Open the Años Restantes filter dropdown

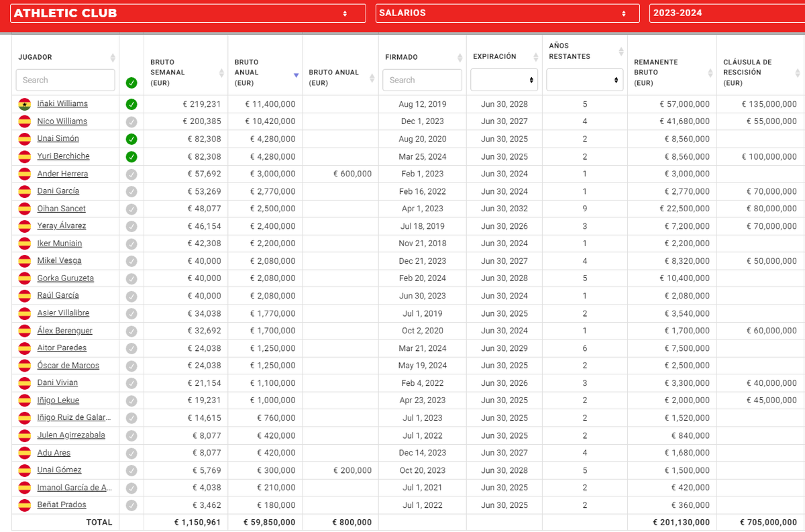tap(585, 80)
